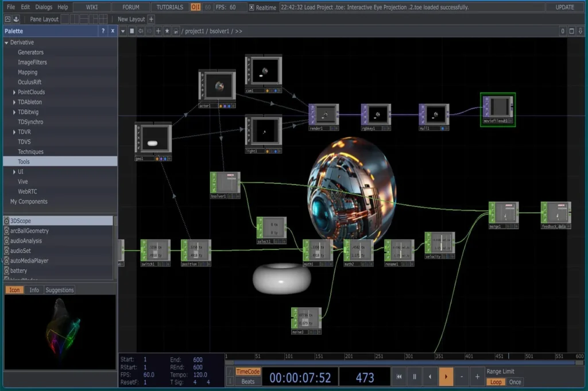Screen dimensions: 588x391
Task: Toggle the Realtime checkbox
Action: tap(252, 7)
